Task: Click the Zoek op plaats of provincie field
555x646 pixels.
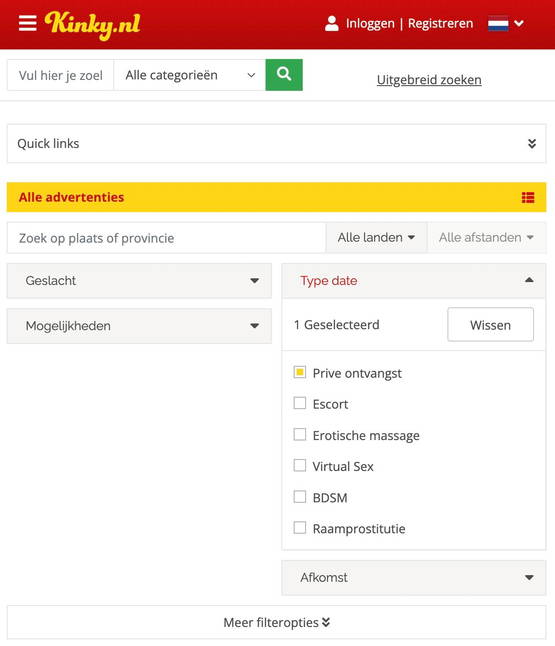Action: point(166,238)
